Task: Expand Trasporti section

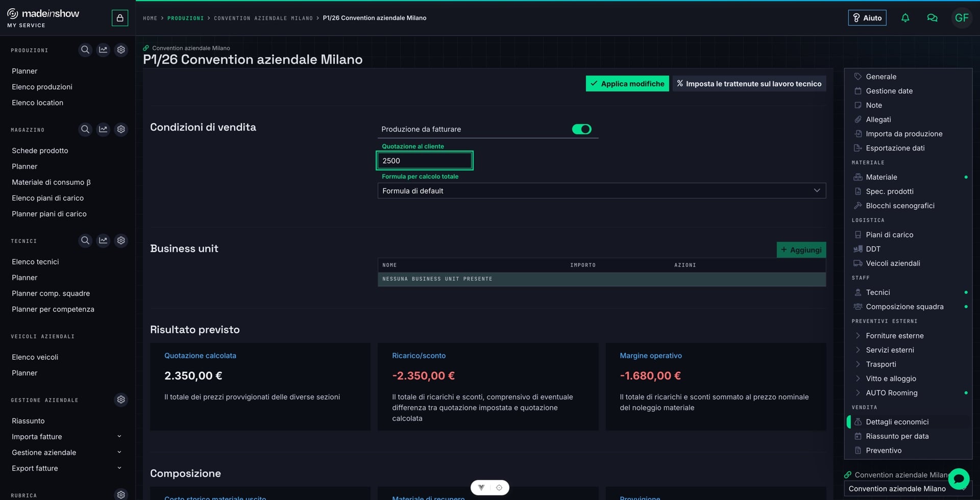Action: point(857,364)
